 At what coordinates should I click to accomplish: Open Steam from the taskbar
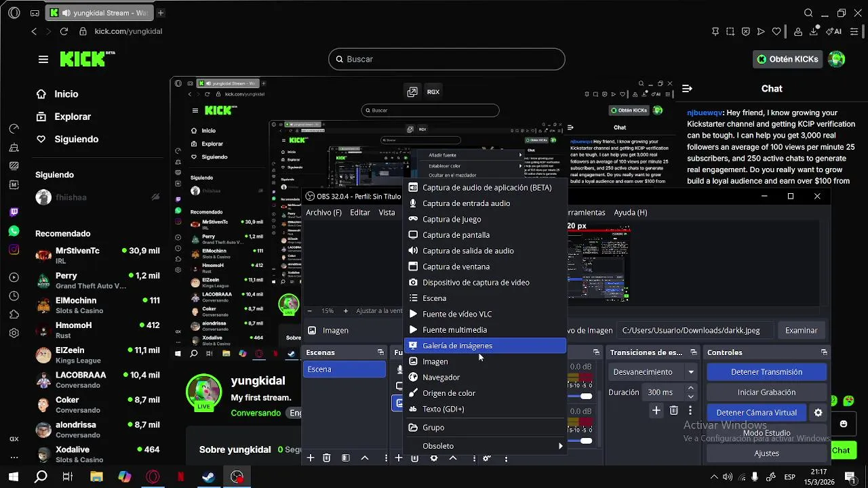(x=208, y=476)
